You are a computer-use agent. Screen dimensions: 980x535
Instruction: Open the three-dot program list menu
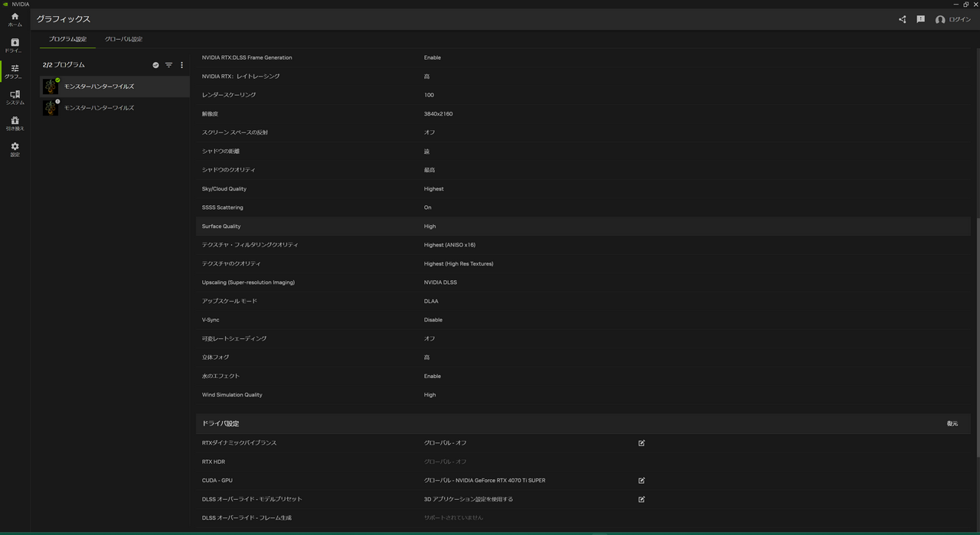[x=181, y=65]
